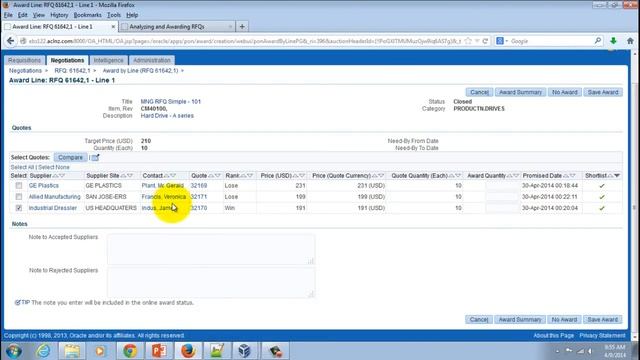Open the Bookmarks menu
This screenshot has height=360, width=640.
(x=87, y=15)
